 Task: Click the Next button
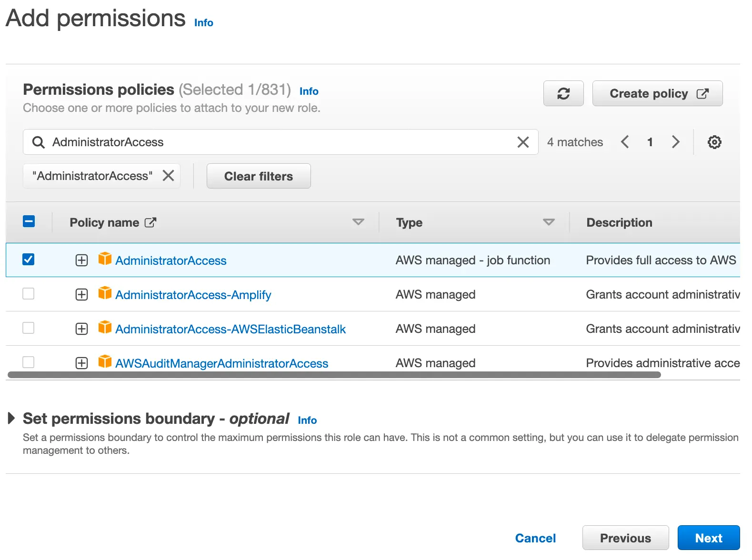pyautogui.click(x=708, y=538)
